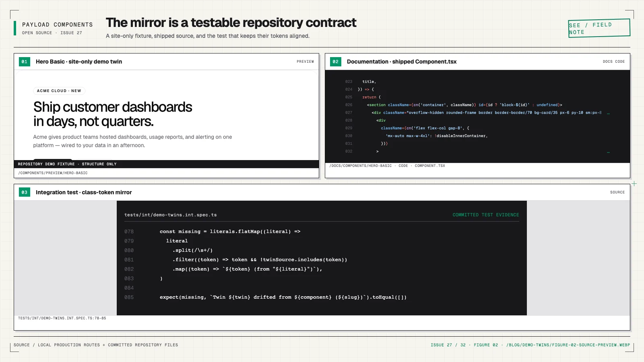This screenshot has width=644, height=362.
Task: Expand the truncated line 027 ellipsis
Action: (x=608, y=113)
